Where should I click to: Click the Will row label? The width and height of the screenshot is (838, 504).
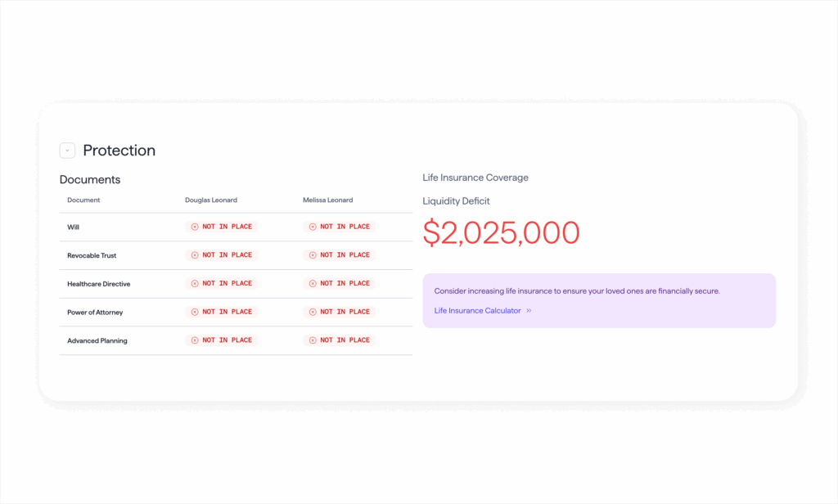74,227
